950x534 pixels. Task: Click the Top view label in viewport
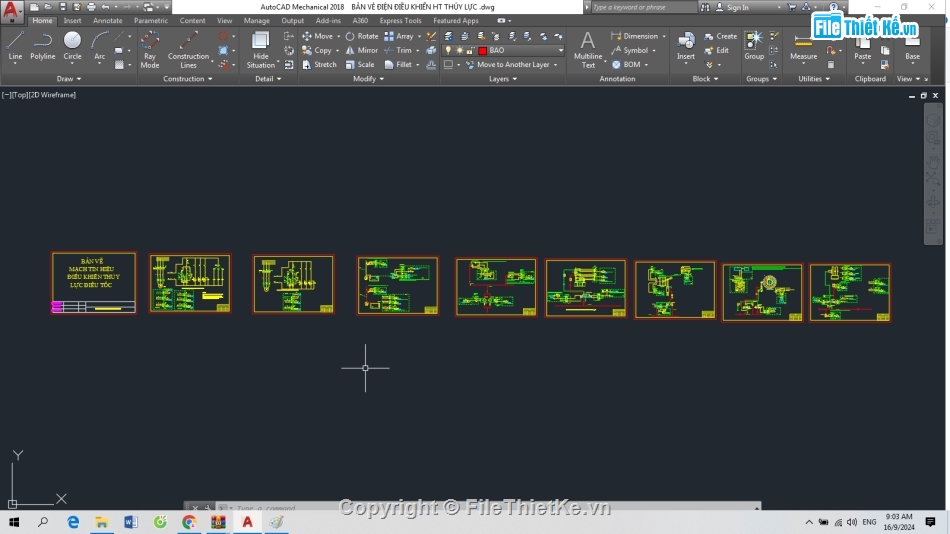19,95
